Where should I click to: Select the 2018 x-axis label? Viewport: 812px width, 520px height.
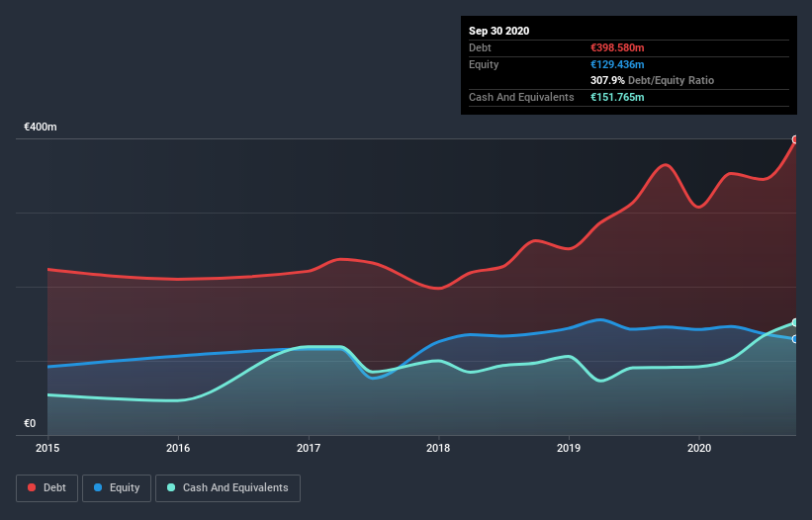coord(438,448)
